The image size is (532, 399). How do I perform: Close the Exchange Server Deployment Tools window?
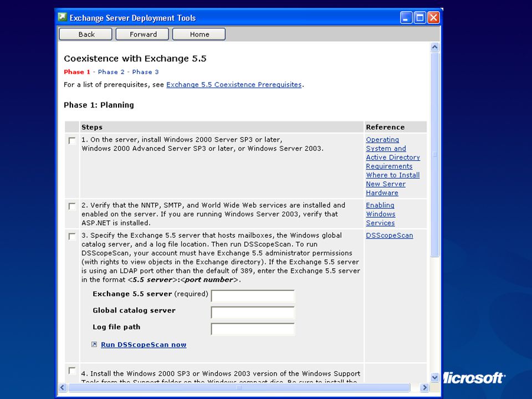[x=433, y=18]
